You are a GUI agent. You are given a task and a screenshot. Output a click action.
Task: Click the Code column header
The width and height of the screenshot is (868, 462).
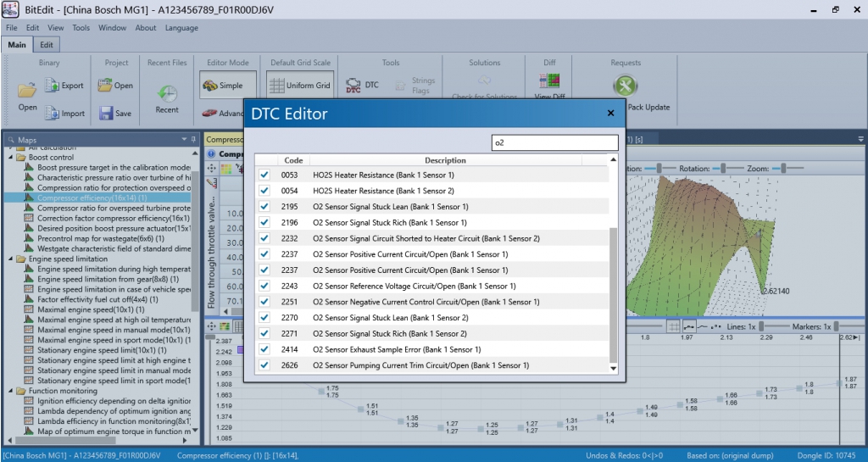(293, 160)
